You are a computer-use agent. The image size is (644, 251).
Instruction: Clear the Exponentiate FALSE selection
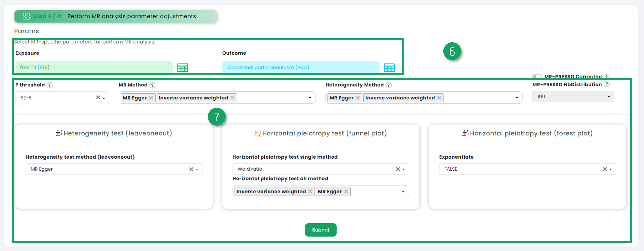(x=605, y=169)
